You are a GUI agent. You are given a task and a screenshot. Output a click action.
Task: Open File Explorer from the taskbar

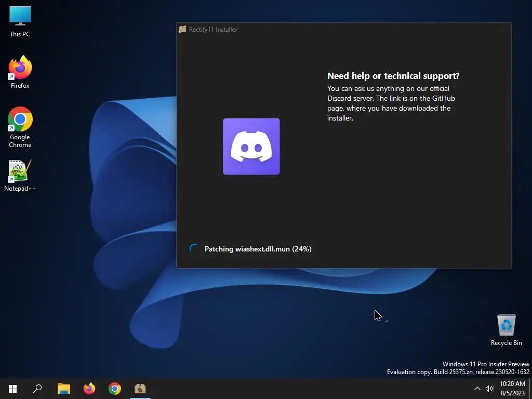[x=64, y=389]
